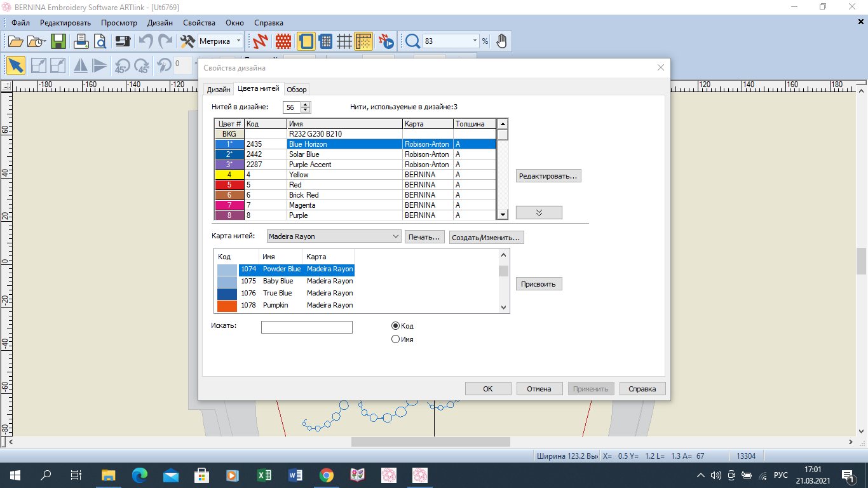Open the recent files folder icon
The image size is (868, 488).
pos(37,41)
